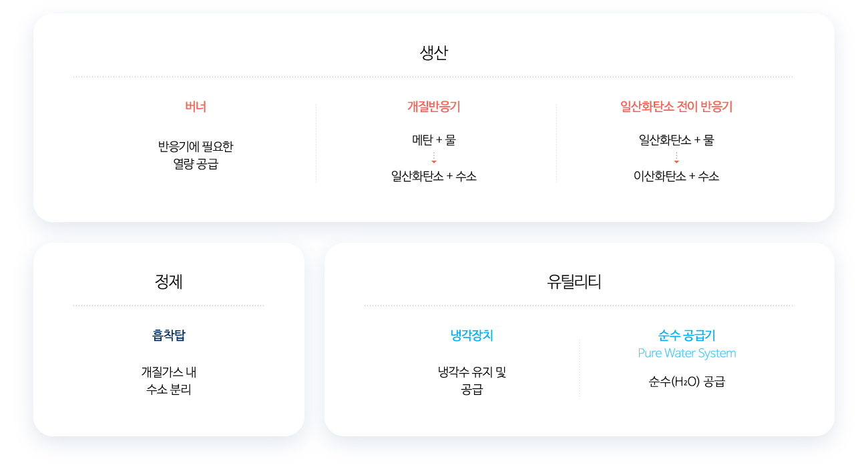Click the 유틸리티 section heading
This screenshot has height=467, width=868.
tap(574, 282)
